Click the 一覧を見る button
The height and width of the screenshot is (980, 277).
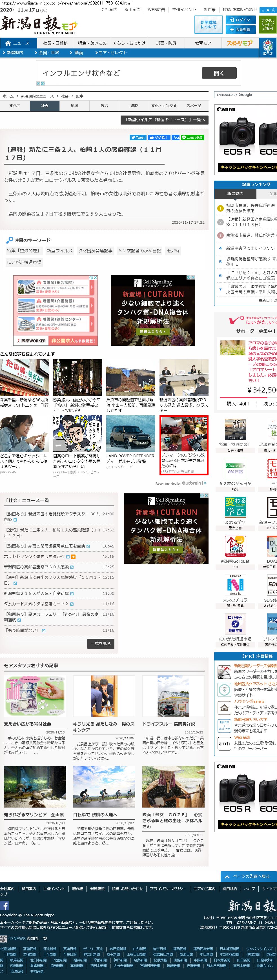[101, 643]
